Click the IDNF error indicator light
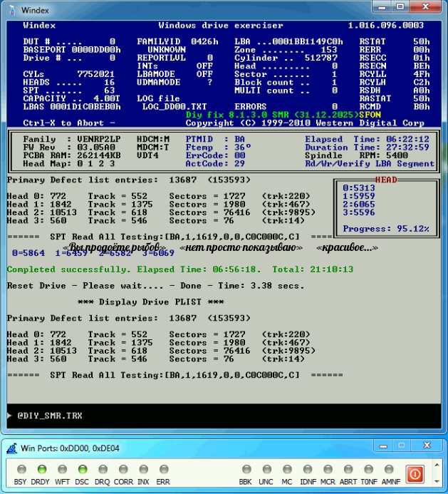Image resolution: width=448 pixels, height=494 pixels. pyautogui.click(x=308, y=470)
